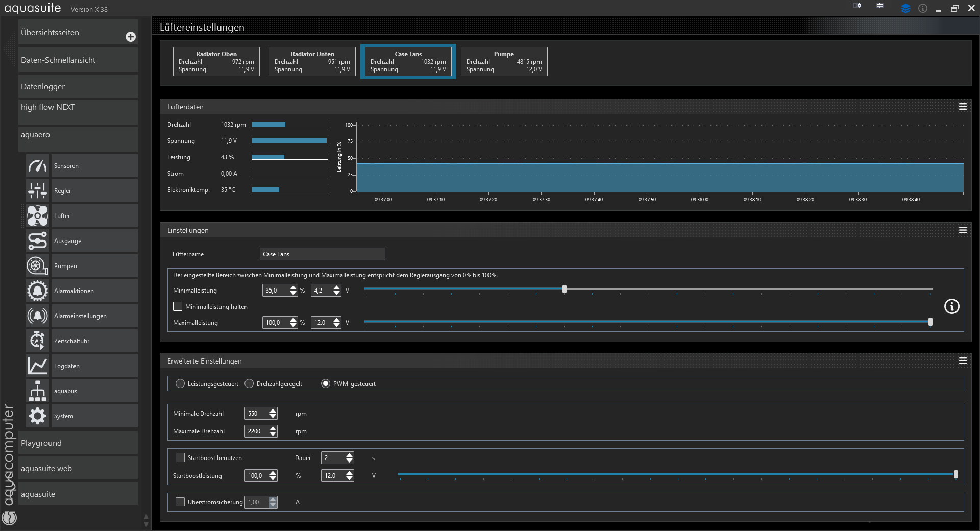This screenshot has width=980, height=531.
Task: Open the Zeitschaltuhr timer icon
Action: [x=37, y=341]
